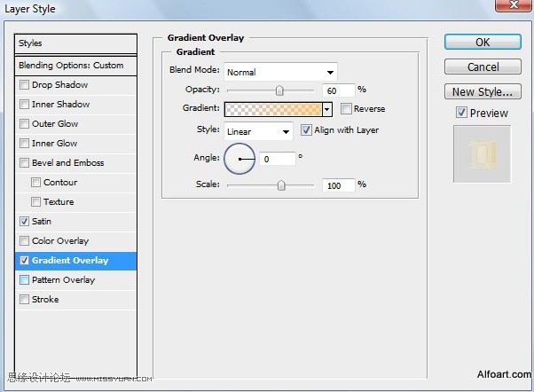Open Blending Options: Custom
The image size is (534, 392).
pyautogui.click(x=76, y=66)
